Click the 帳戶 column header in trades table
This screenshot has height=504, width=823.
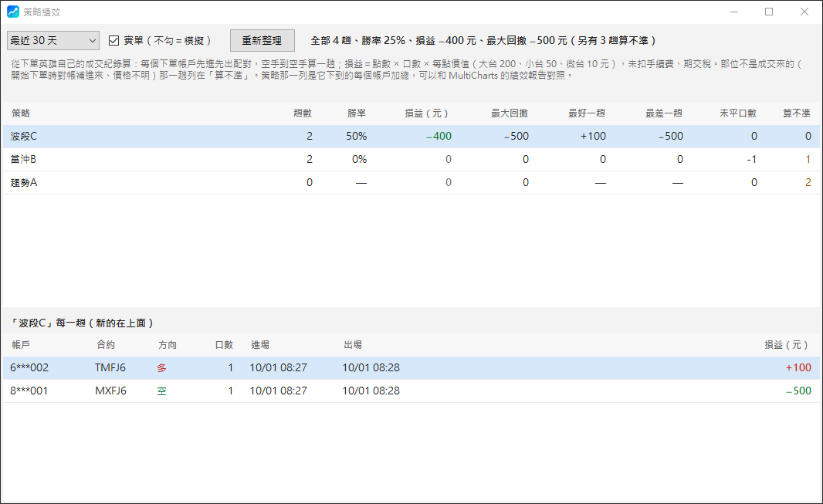[21, 344]
